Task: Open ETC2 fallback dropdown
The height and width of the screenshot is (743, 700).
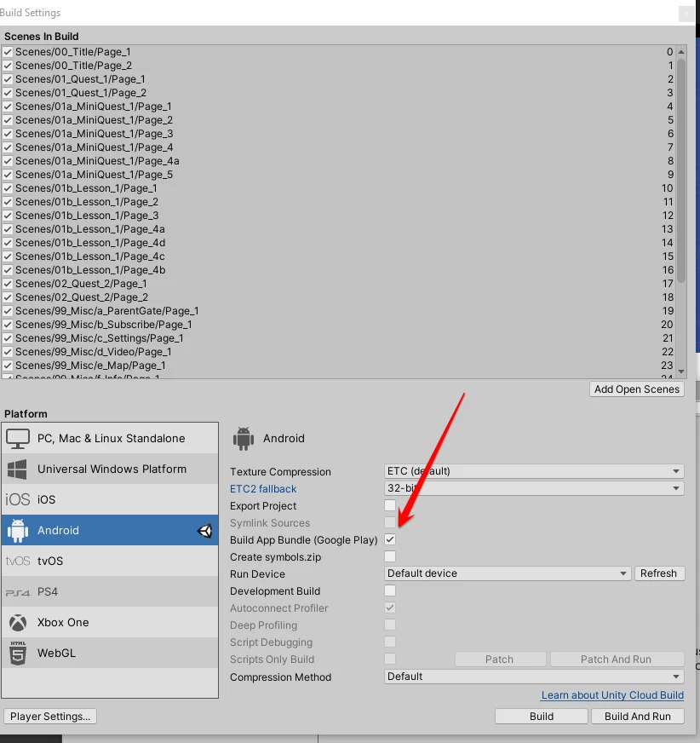Action: [534, 488]
